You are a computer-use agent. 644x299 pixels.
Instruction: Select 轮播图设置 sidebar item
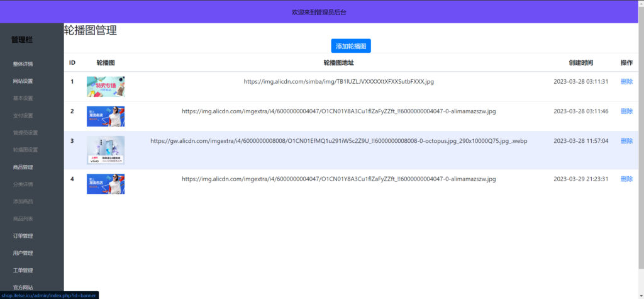(x=26, y=150)
